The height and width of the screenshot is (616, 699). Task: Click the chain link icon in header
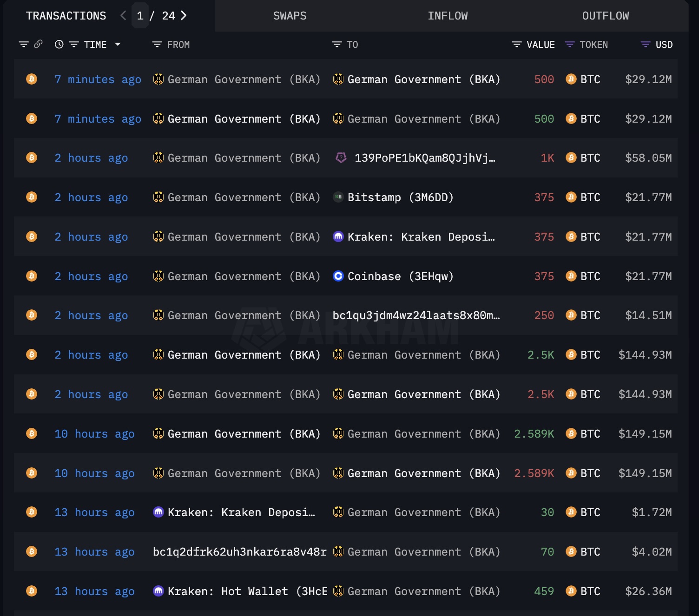click(x=39, y=44)
